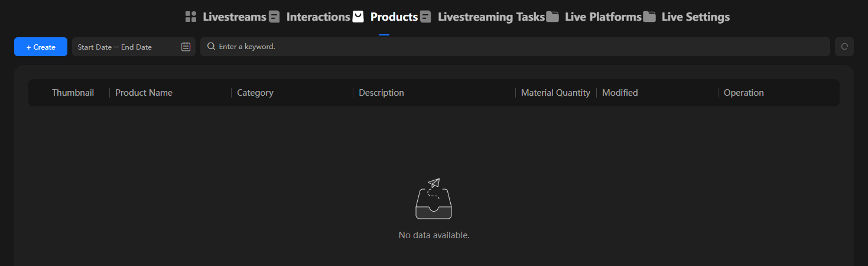Go to the Livestreaming Tasks tab

491,17
